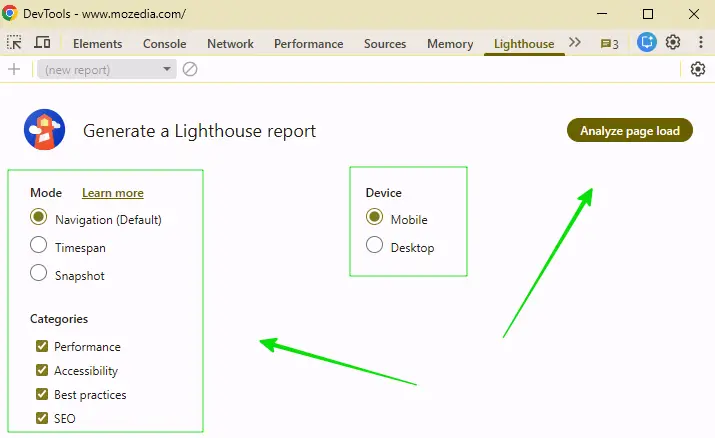Uncheck the Performance category checkbox
Screen dimensions: 715x438
click(x=42, y=347)
